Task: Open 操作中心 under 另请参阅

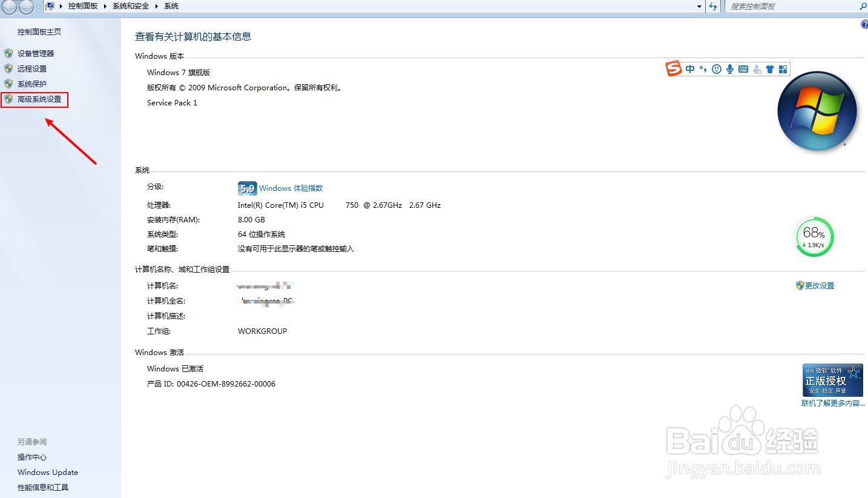Action: tap(32, 457)
